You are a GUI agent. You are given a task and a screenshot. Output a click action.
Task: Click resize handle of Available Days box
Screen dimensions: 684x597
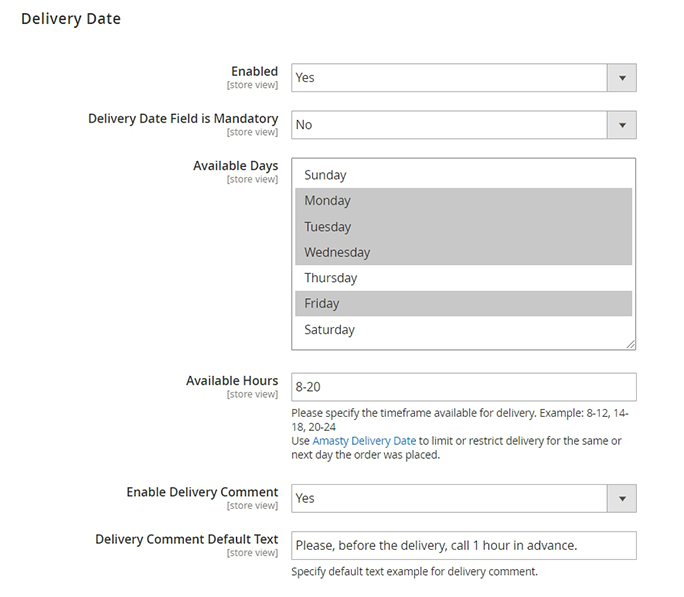click(631, 345)
